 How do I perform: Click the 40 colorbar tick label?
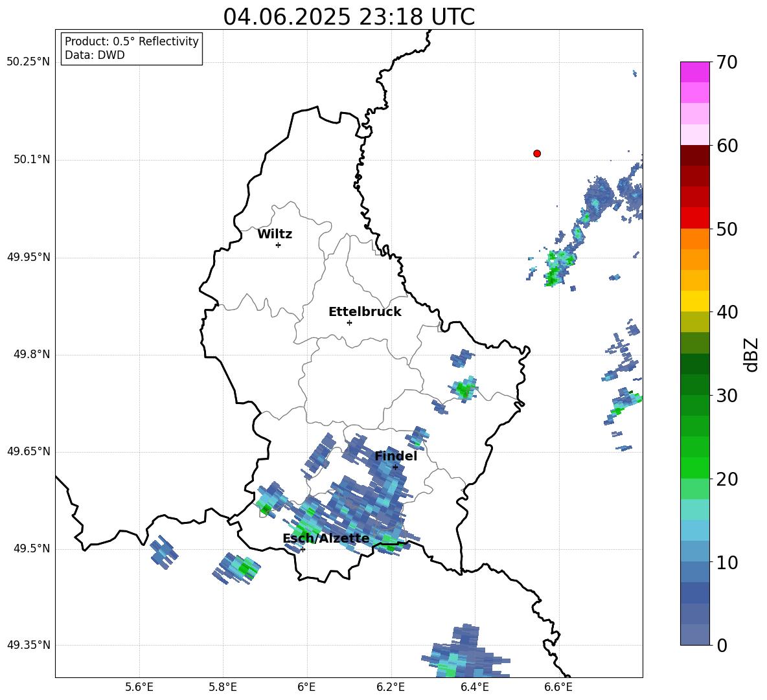point(727,312)
